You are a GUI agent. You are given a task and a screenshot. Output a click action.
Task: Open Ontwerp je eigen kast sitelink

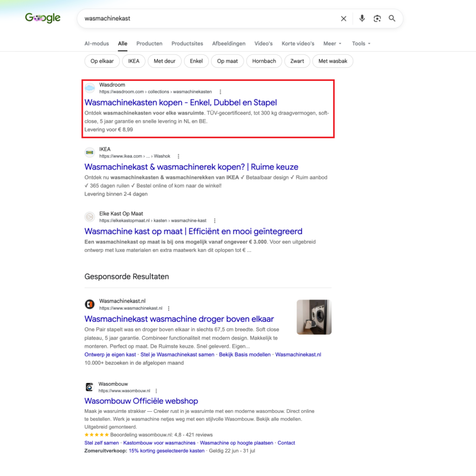point(110,355)
